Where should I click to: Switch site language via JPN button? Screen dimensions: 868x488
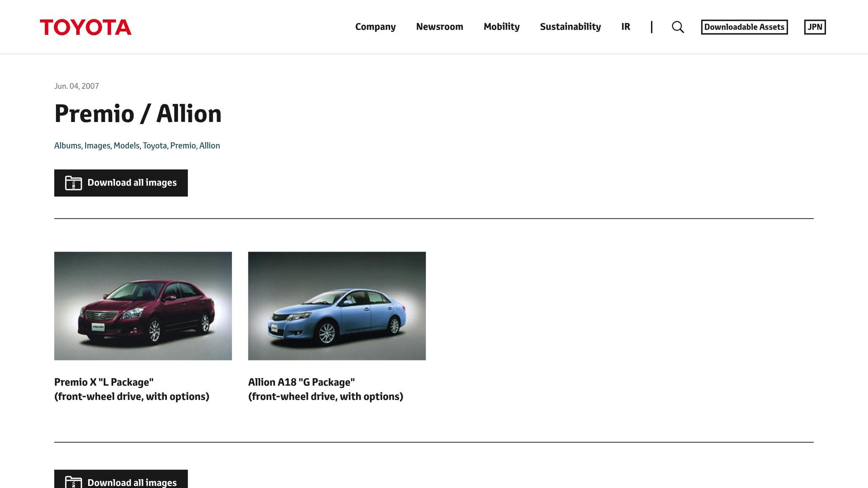pyautogui.click(x=815, y=27)
